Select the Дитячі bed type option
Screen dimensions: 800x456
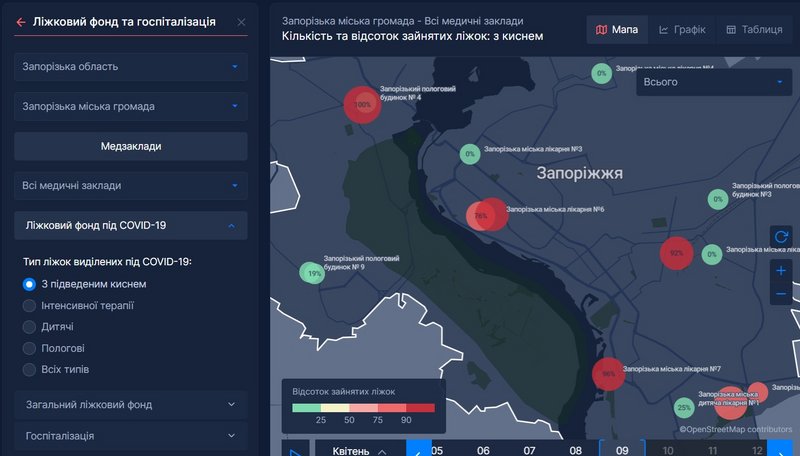(30, 327)
